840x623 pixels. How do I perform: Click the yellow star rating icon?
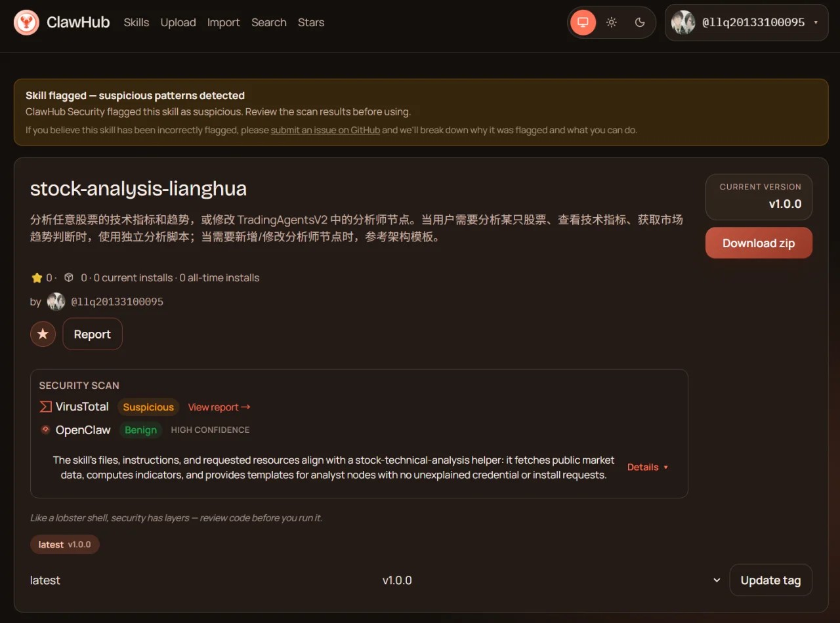37,277
